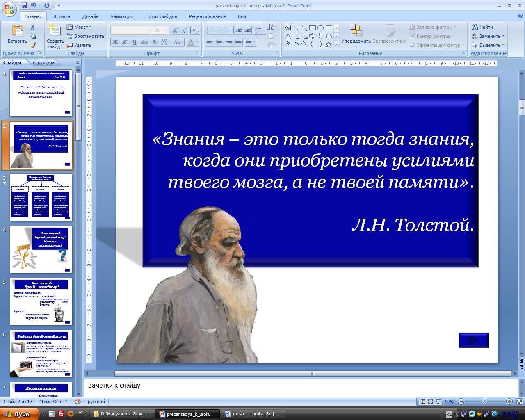The width and height of the screenshot is (525, 420).
Task: Run spell check from the status bar
Action: [78, 402]
